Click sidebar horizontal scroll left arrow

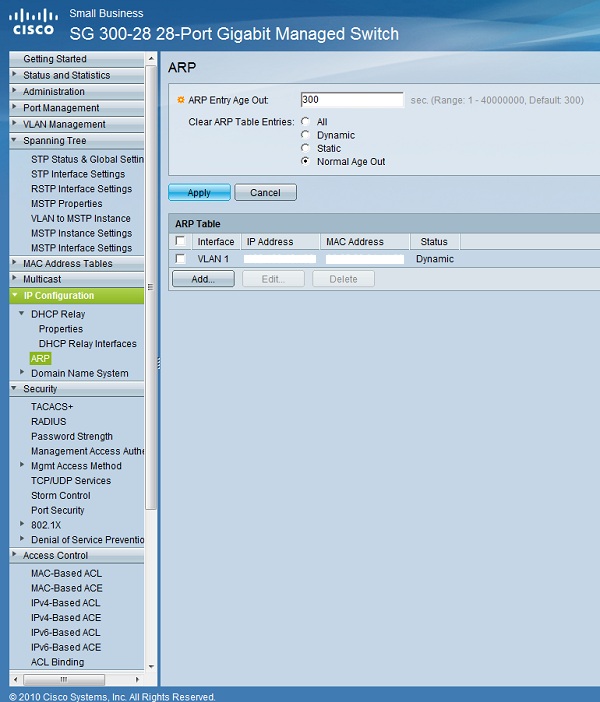16,679
